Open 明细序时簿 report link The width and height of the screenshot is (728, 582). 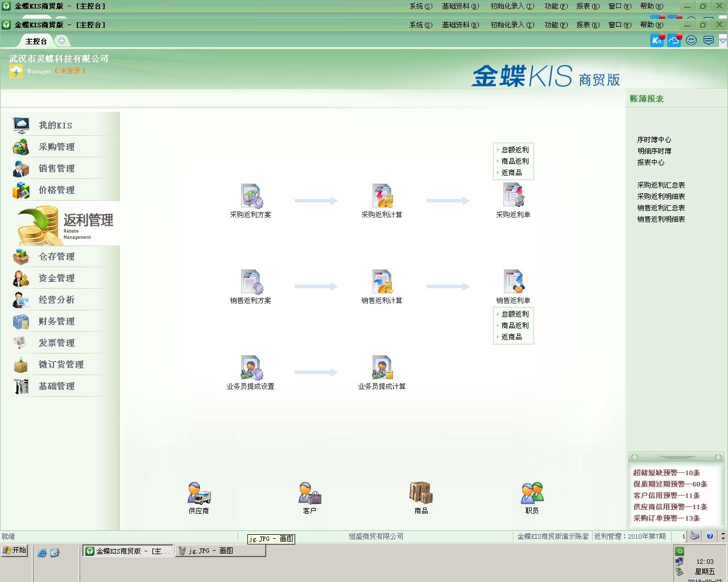(654, 151)
